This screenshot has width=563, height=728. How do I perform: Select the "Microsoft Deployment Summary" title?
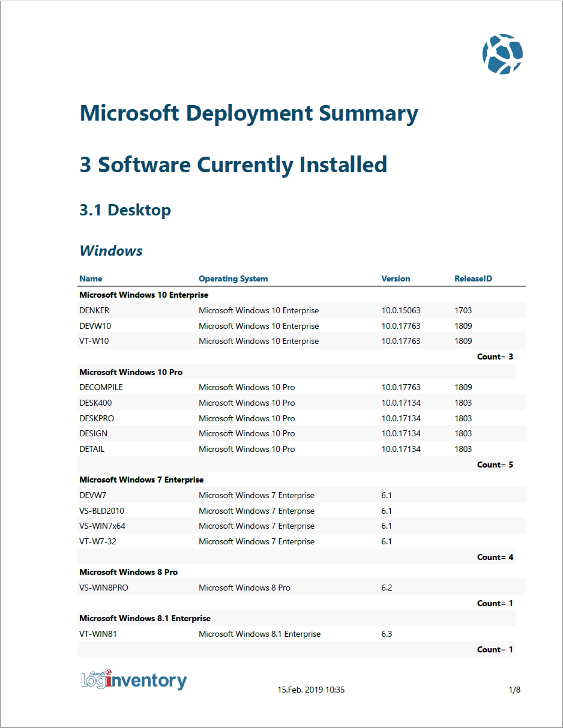249,113
